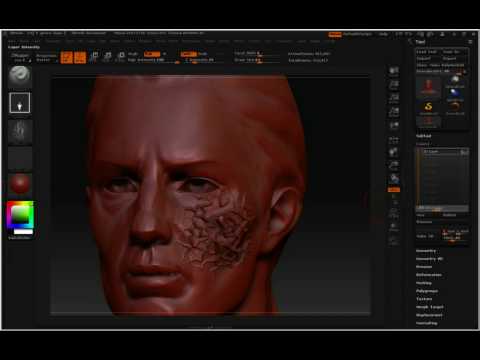Pick a hue in the color picker
The image size is (480, 360).
pos(20,215)
